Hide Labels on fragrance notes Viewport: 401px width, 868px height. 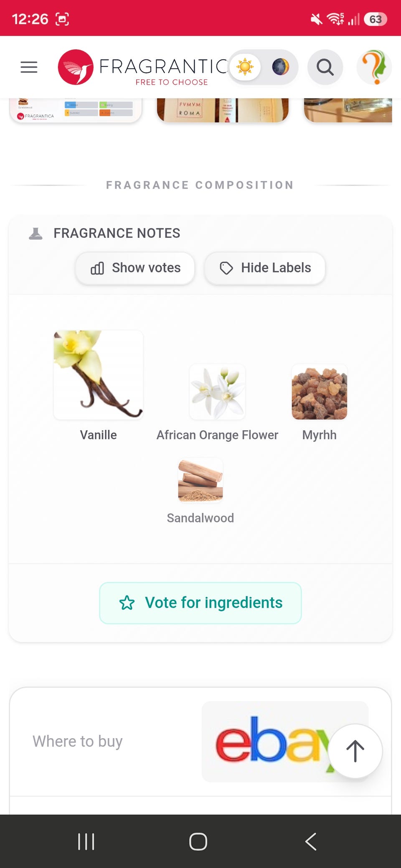click(x=265, y=268)
